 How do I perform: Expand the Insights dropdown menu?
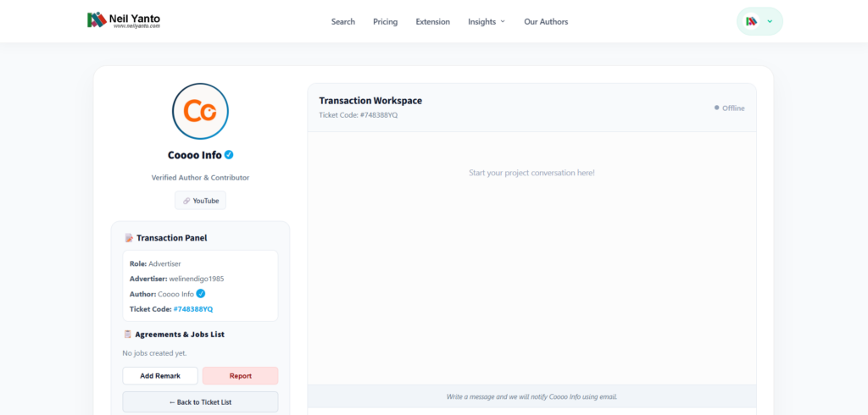[487, 21]
